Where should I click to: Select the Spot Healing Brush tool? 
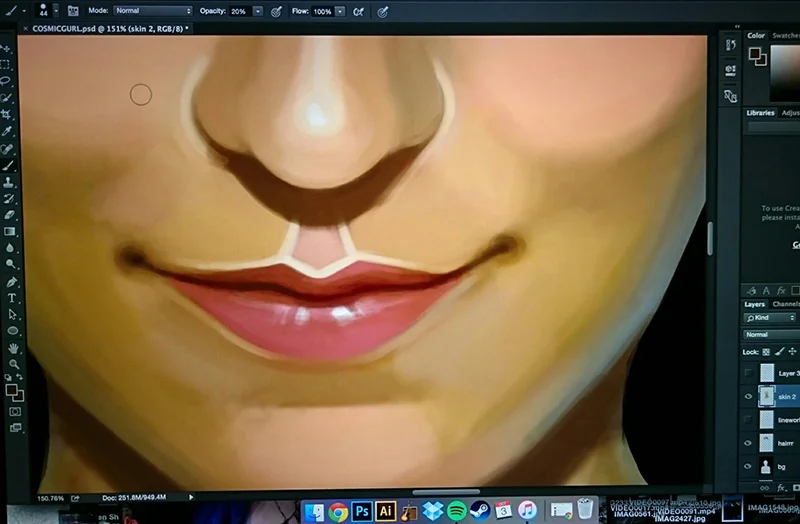coord(8,148)
